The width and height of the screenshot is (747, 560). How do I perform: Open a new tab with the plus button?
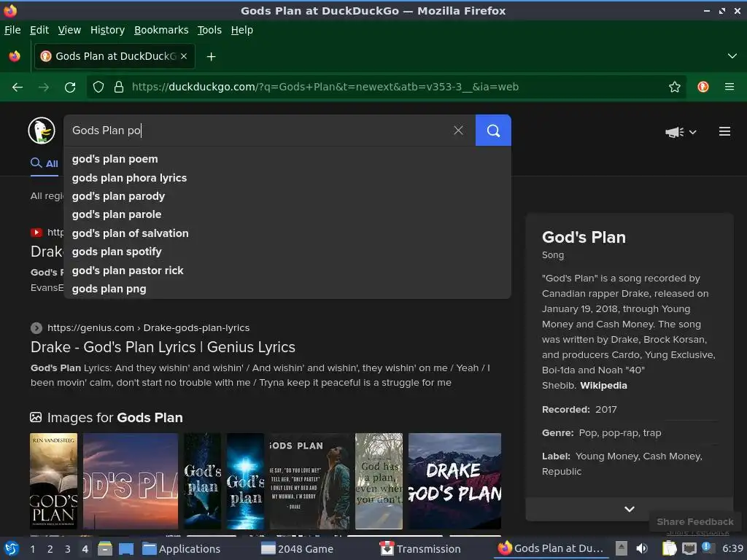point(211,57)
